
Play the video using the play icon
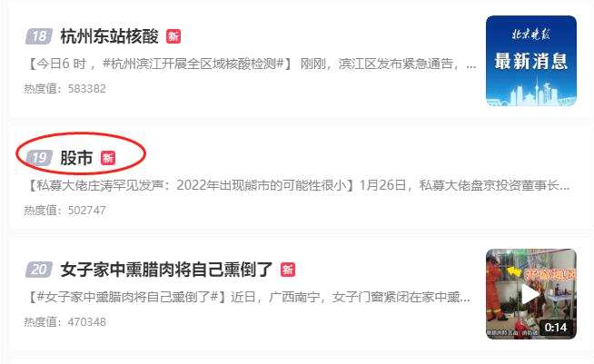530,294
